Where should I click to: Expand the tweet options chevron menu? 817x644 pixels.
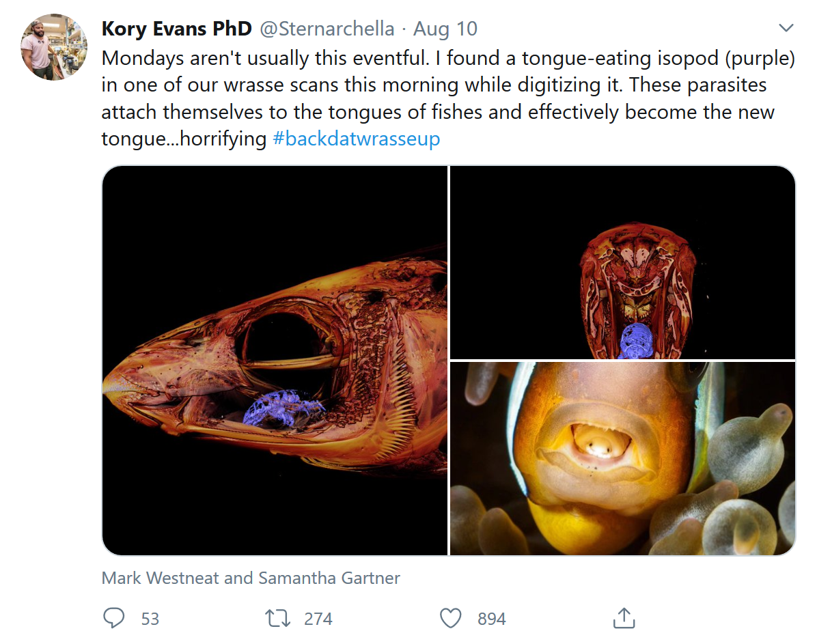(786, 29)
